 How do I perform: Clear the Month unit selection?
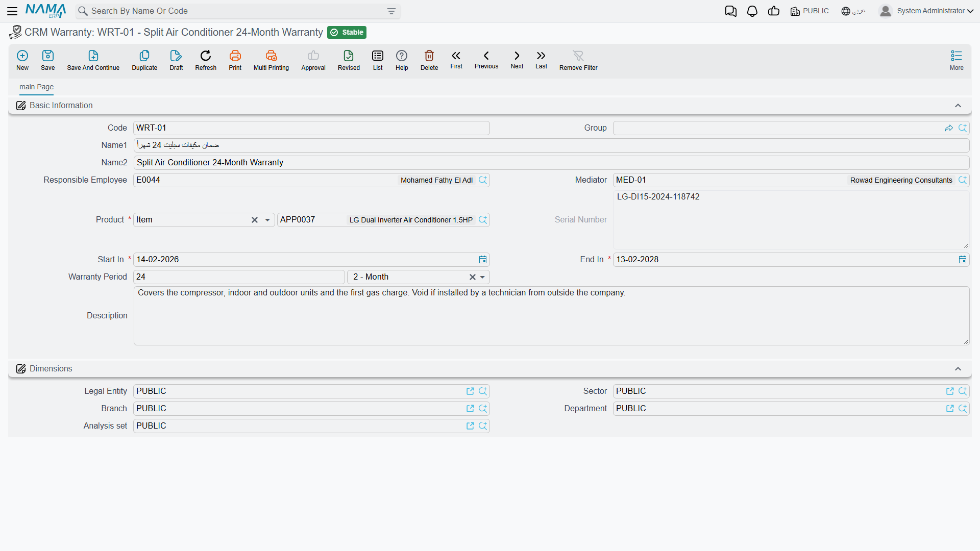(x=473, y=277)
